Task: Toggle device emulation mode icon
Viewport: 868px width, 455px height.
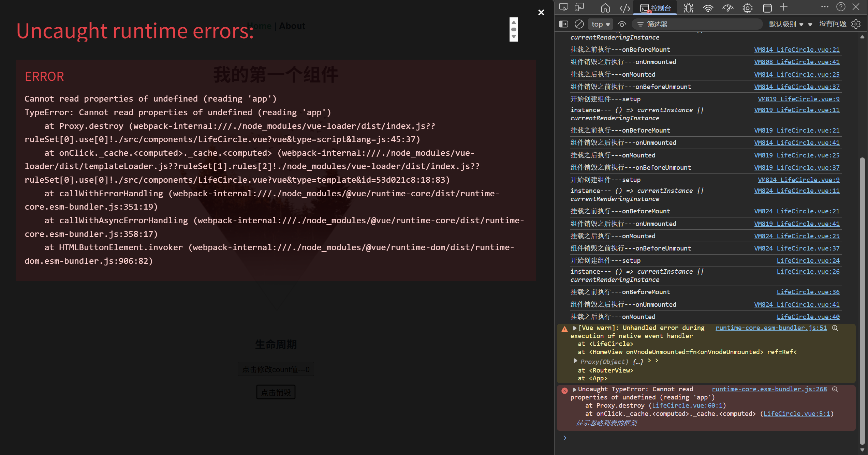Action: point(579,7)
